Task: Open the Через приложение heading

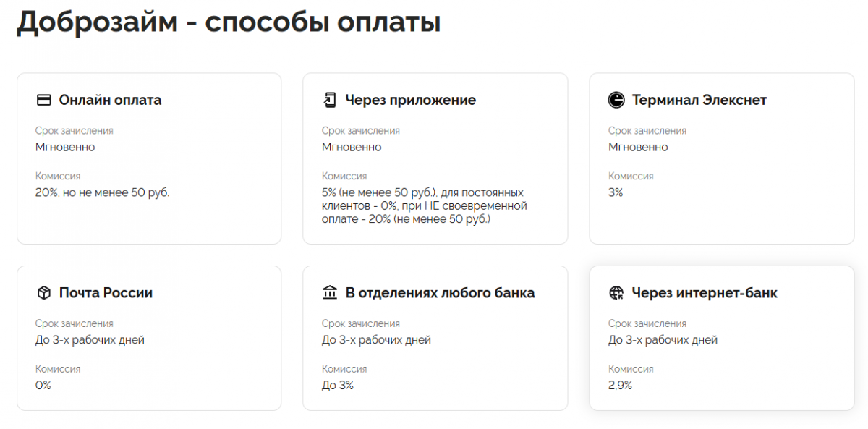Action: [x=410, y=100]
